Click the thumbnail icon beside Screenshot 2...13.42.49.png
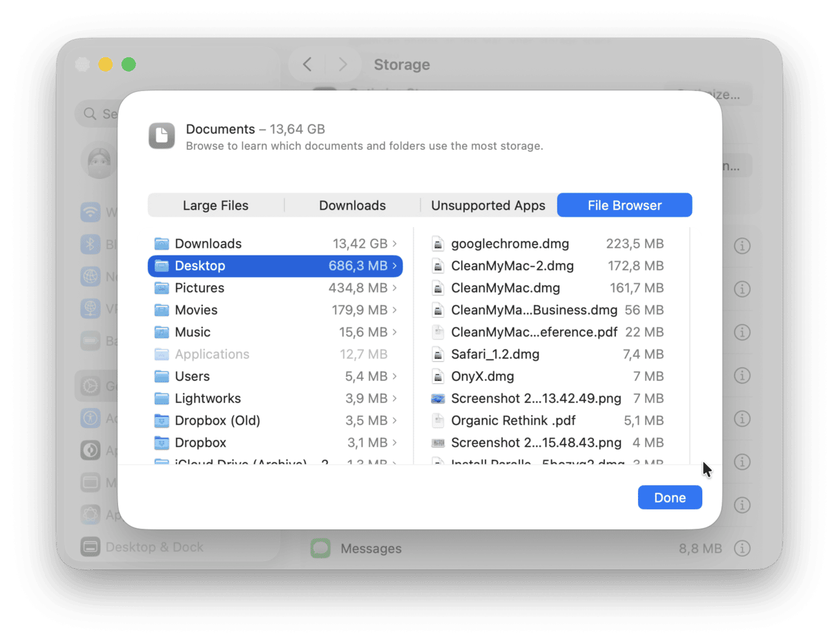The height and width of the screenshot is (644, 839). point(438,398)
